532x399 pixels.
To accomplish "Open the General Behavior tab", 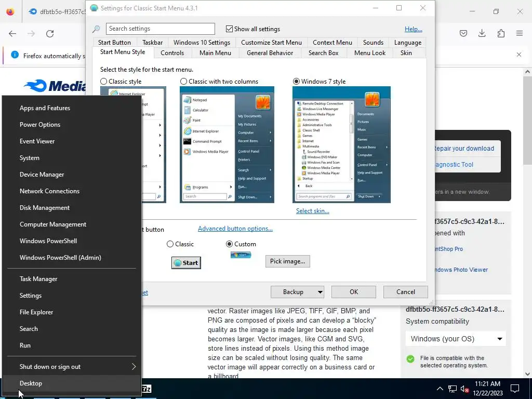I will click(x=270, y=53).
